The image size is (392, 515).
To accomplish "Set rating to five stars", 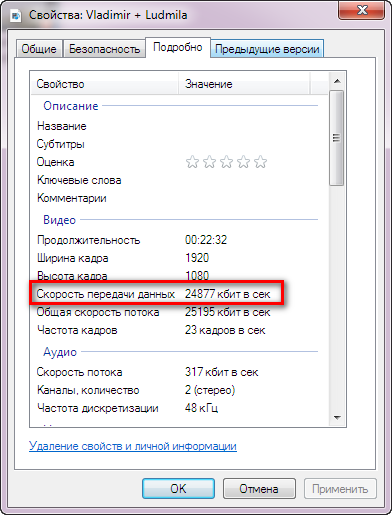I will pyautogui.click(x=260, y=162).
